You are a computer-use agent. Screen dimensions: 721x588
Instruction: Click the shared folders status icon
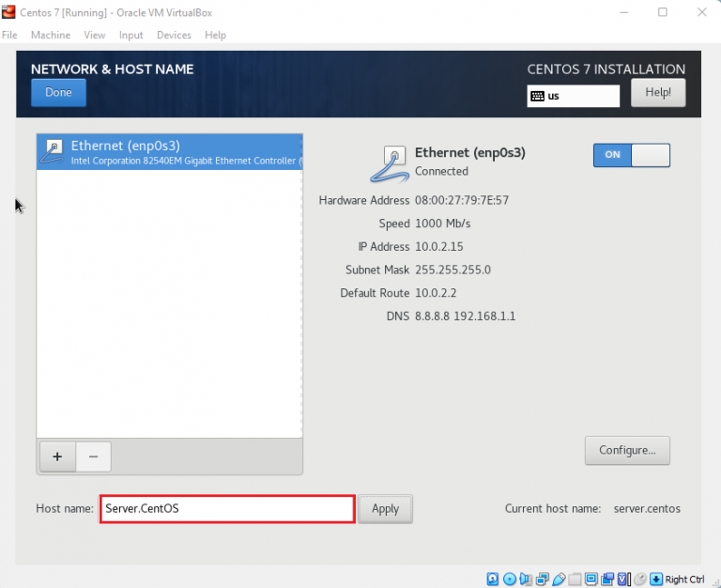[575, 579]
